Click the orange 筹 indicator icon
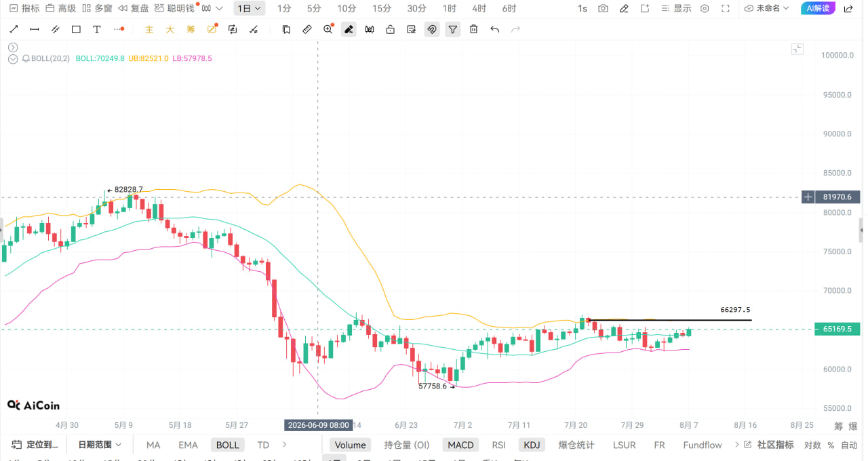This screenshot has width=868, height=461. click(191, 29)
